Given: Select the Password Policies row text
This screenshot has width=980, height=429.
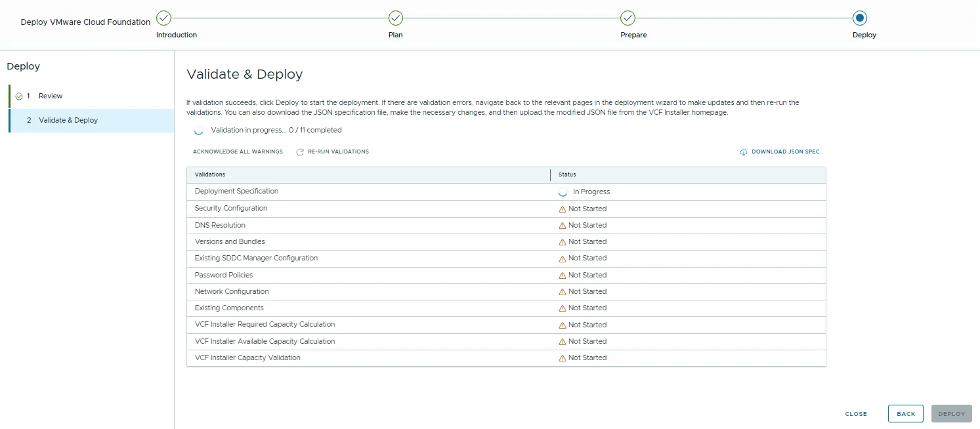Looking at the screenshot, I should [x=224, y=275].
